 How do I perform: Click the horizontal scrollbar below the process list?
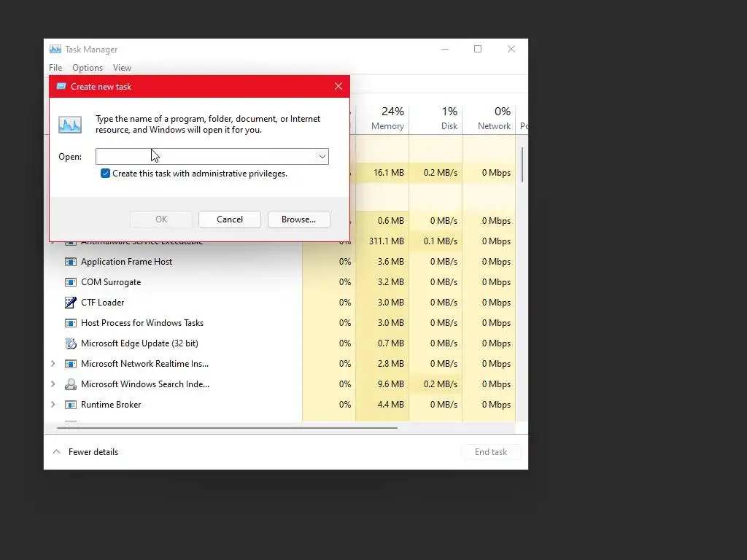point(227,428)
